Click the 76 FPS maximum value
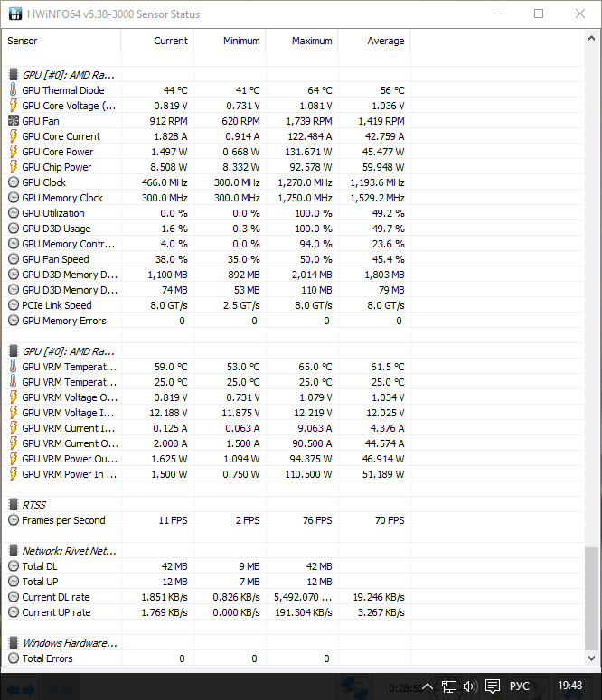The image size is (602, 700). 317,520
